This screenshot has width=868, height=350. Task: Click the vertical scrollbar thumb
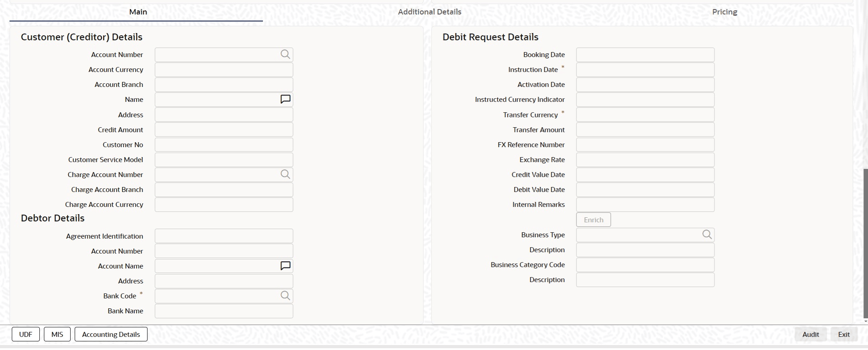coord(866,244)
